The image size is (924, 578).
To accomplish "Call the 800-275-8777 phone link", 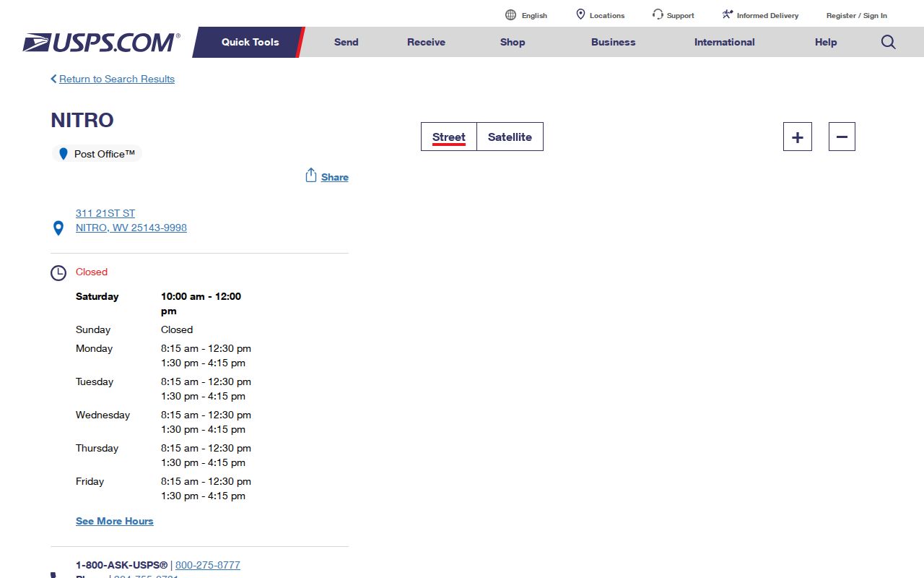I will [208, 565].
